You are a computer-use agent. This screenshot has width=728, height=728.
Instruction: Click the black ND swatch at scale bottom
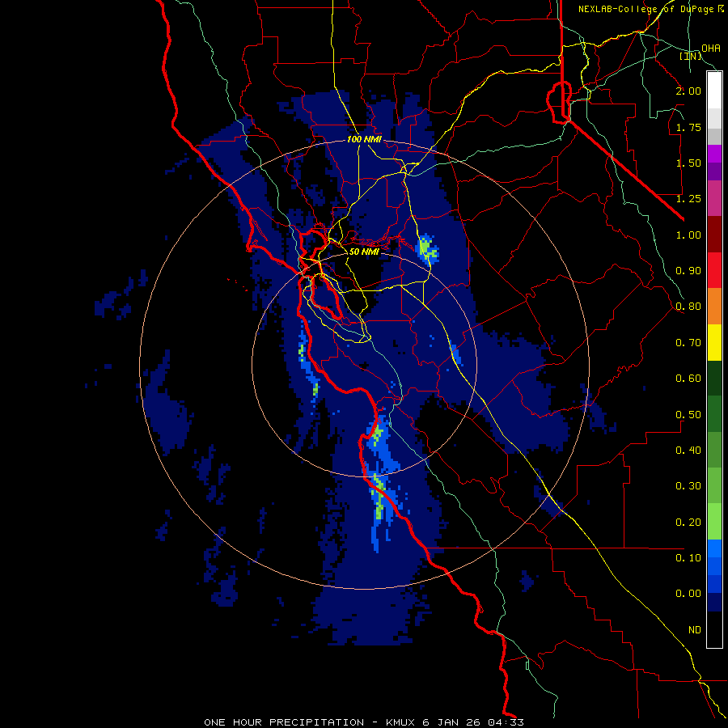tap(714, 629)
